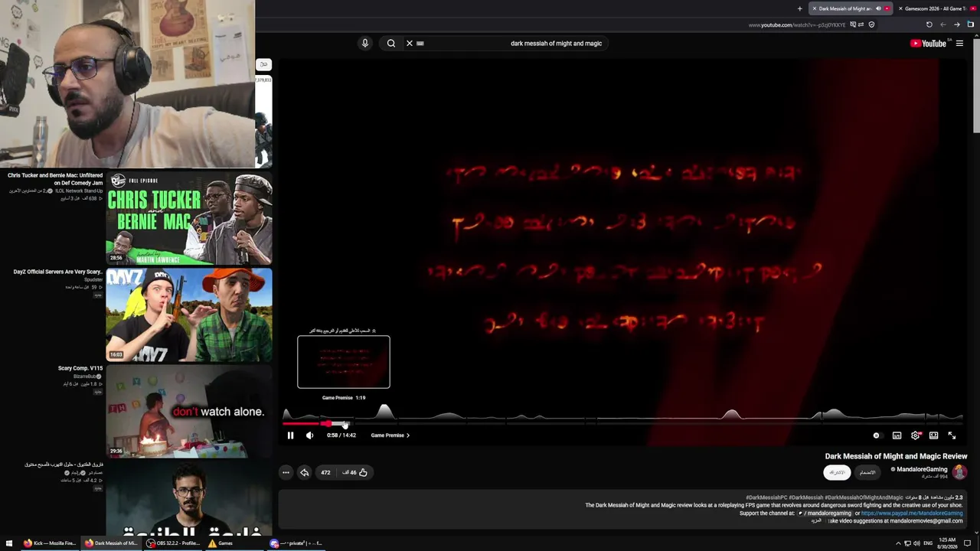Open the MandaloreGaming channel avatar

click(x=959, y=472)
